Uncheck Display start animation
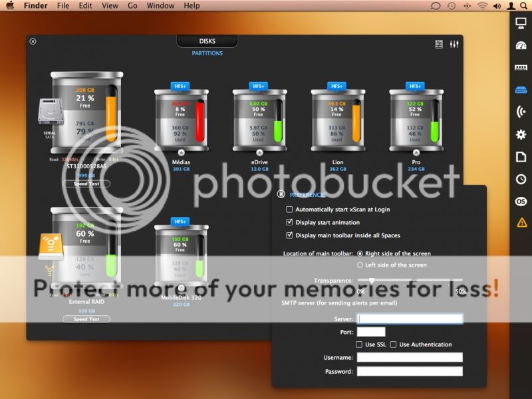532x399 pixels. 289,222
